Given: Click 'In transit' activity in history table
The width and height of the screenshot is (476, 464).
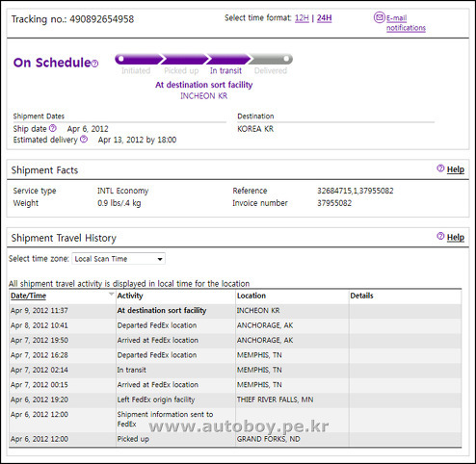Looking at the screenshot, I should point(131,370).
